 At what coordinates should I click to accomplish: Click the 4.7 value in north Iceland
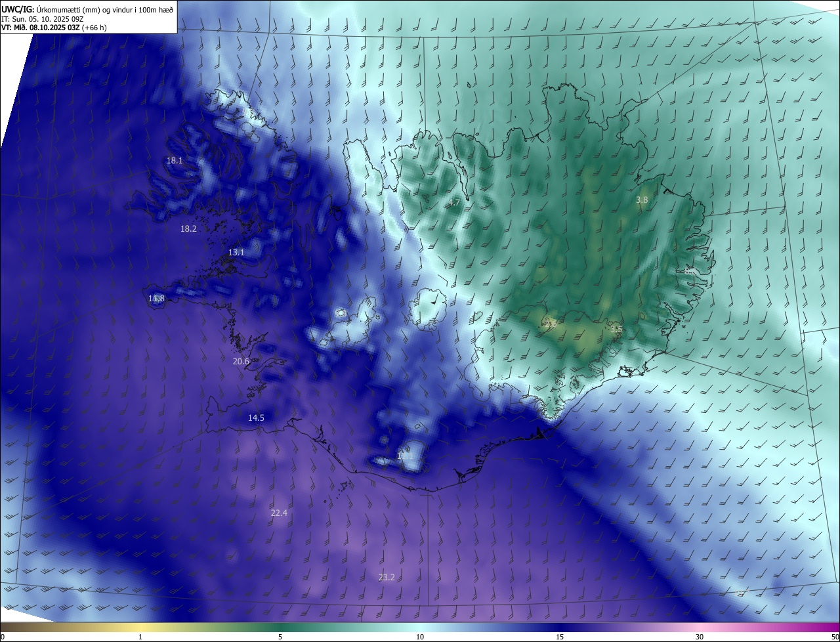click(454, 203)
